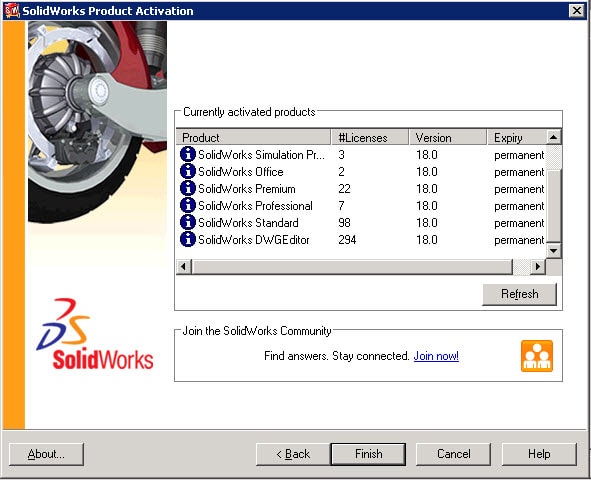Open Help for product activation
The width and height of the screenshot is (591, 480).
539,454
